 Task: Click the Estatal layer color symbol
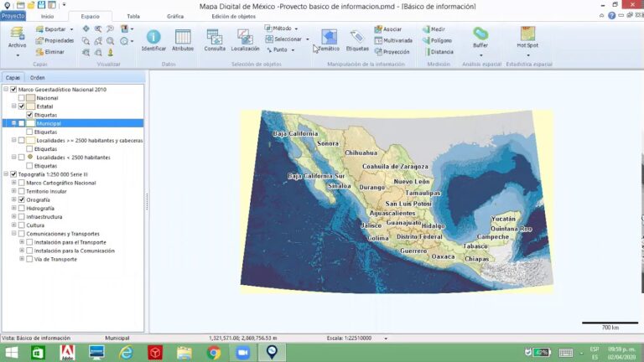click(x=31, y=106)
